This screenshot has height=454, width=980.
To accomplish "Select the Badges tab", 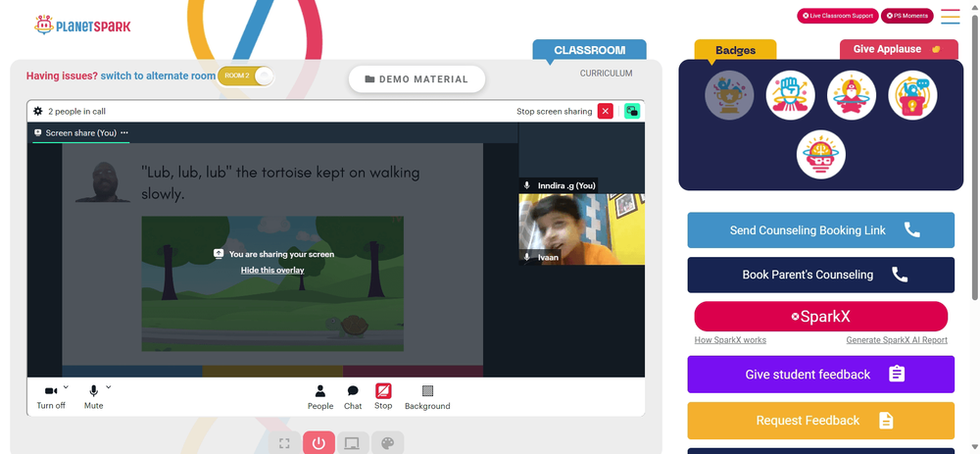I will point(736,51).
